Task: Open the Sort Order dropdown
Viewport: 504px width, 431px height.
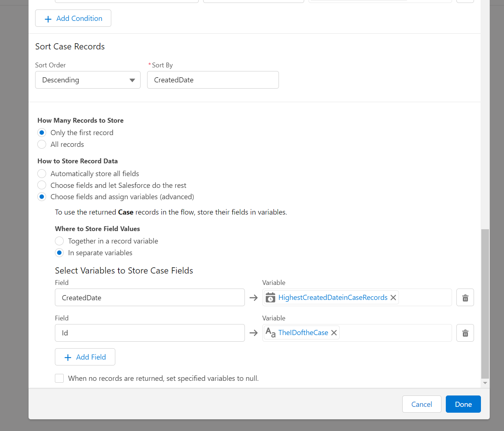Action: pos(88,80)
